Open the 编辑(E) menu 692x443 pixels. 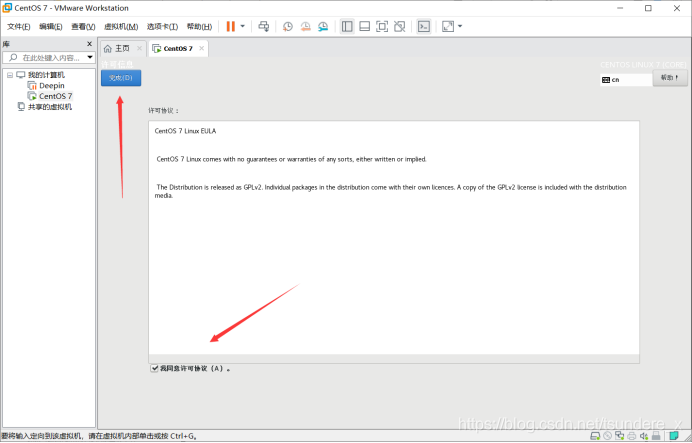51,27
